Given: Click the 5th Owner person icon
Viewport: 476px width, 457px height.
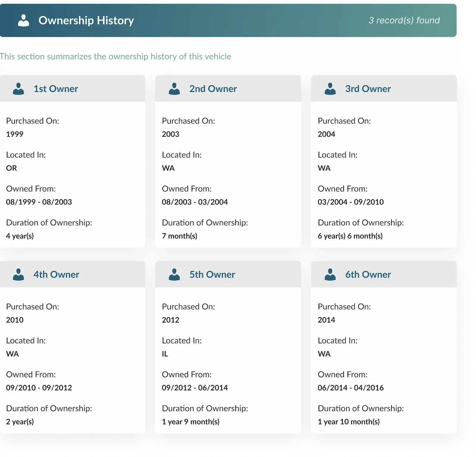Looking at the screenshot, I should 174,274.
